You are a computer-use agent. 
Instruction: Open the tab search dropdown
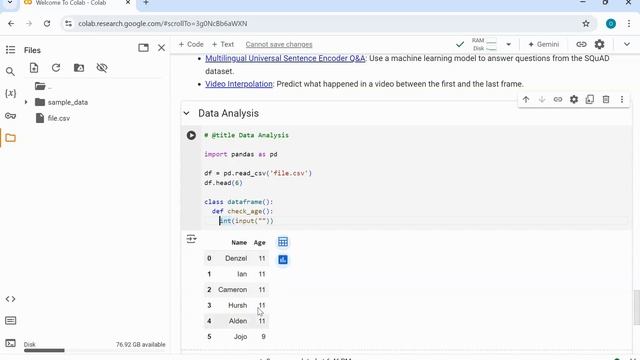tap(10, 3)
